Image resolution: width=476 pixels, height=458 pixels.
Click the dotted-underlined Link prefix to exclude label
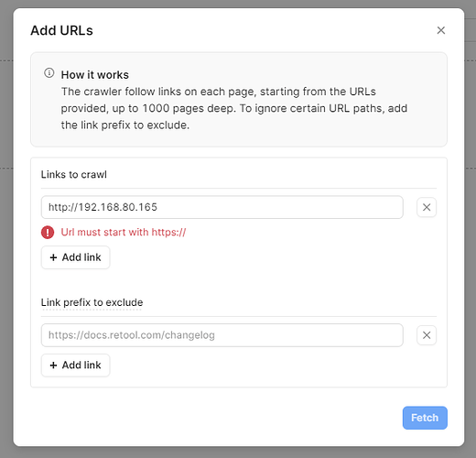pyautogui.click(x=92, y=302)
